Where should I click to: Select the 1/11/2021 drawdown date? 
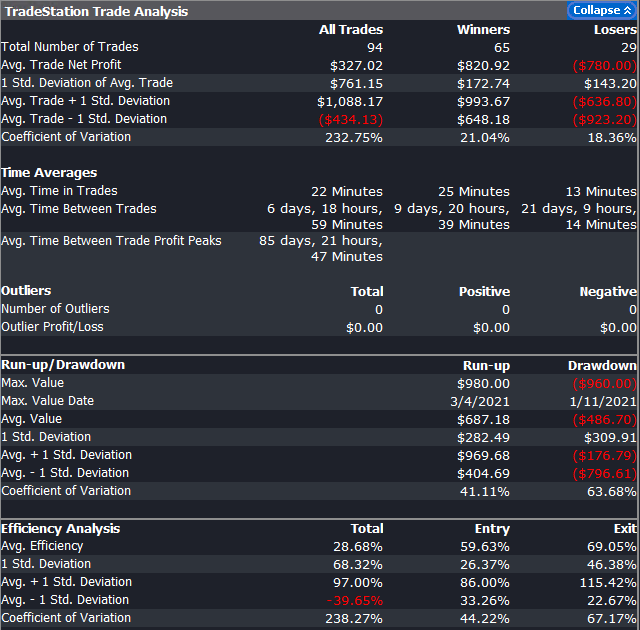[603, 402]
